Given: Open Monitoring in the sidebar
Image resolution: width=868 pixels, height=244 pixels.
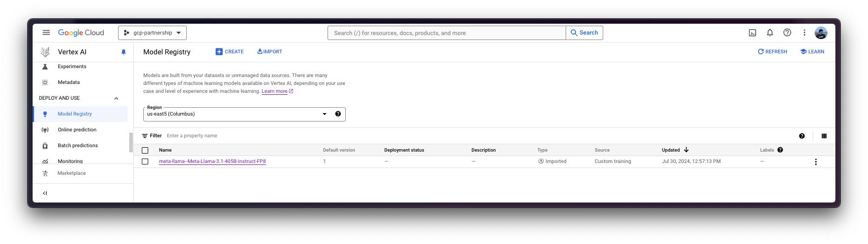Looking at the screenshot, I should (70, 161).
